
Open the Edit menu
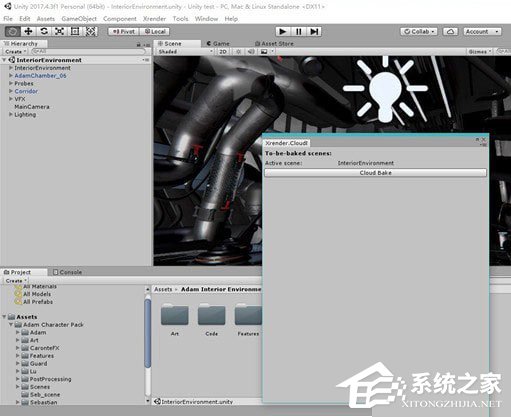(25, 19)
